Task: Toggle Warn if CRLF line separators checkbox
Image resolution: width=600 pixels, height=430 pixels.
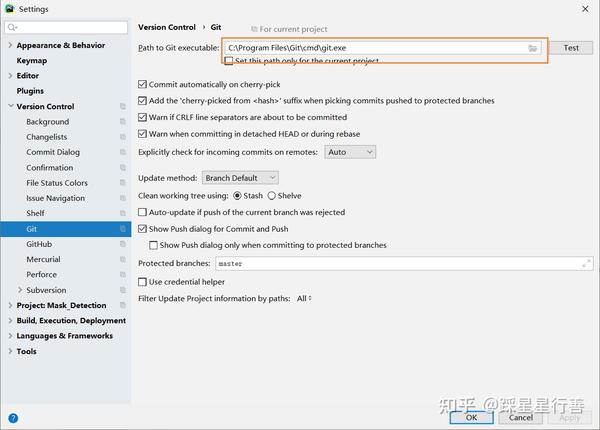Action: (x=142, y=117)
